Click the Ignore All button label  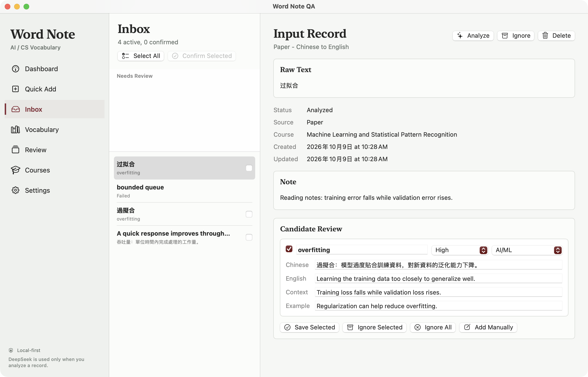pos(438,328)
